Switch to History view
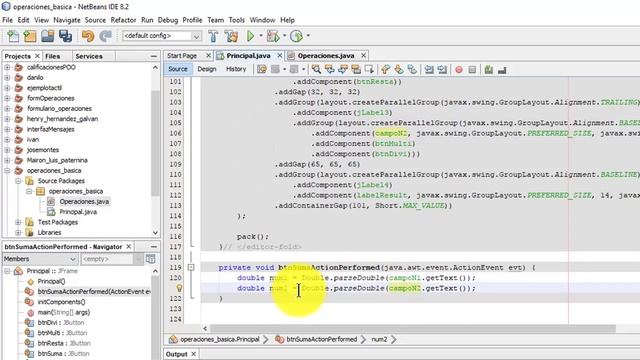This screenshot has height=360, width=640. pos(236,69)
